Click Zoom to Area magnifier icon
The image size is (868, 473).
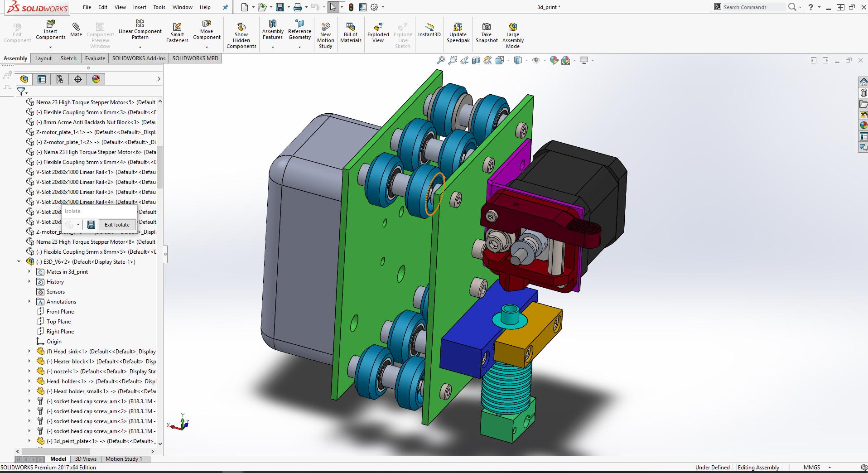click(x=452, y=60)
